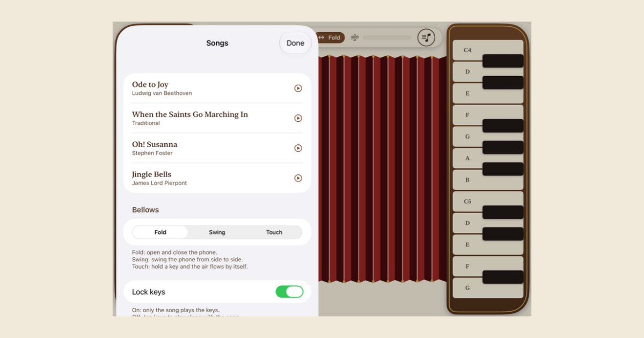Select Fold bellows mode
The height and width of the screenshot is (338, 644).
pyautogui.click(x=160, y=232)
